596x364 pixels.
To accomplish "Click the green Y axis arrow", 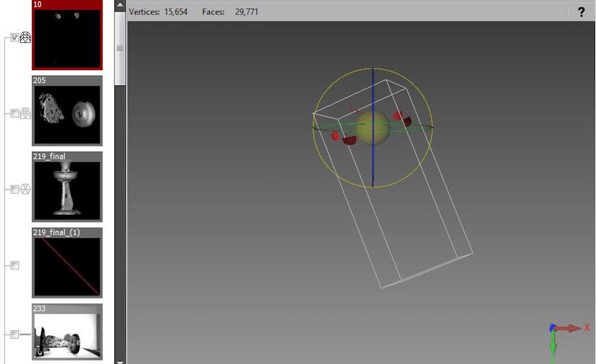I will pyautogui.click(x=553, y=344).
